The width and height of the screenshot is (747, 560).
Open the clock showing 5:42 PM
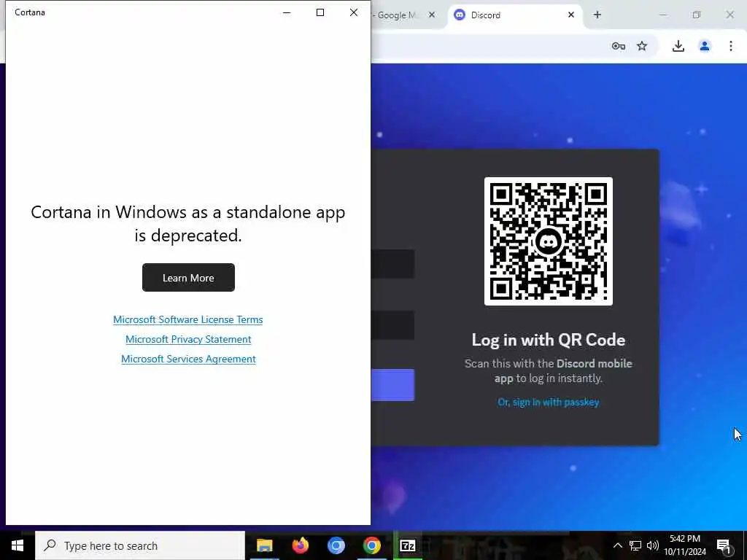(x=685, y=545)
